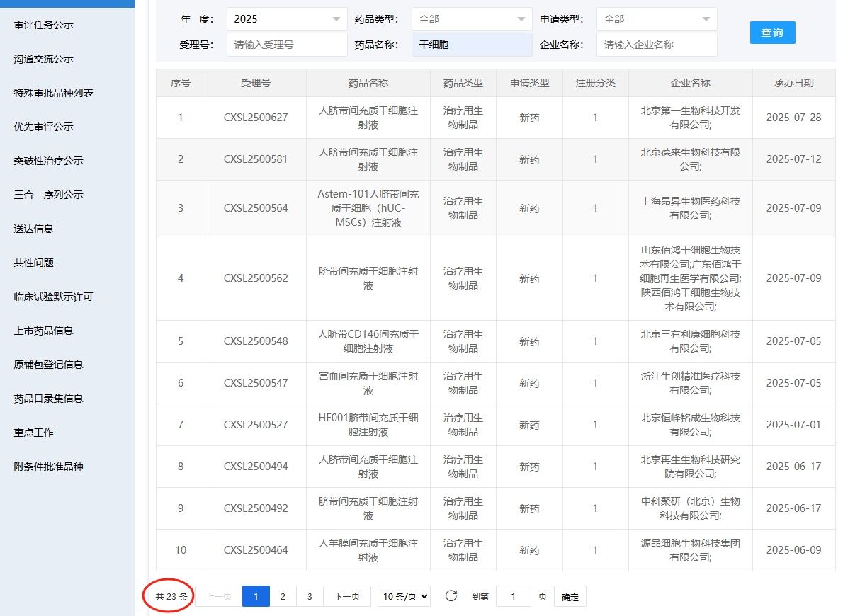The width and height of the screenshot is (843, 616).
Task: Go to page 2 of results
Action: 283,597
